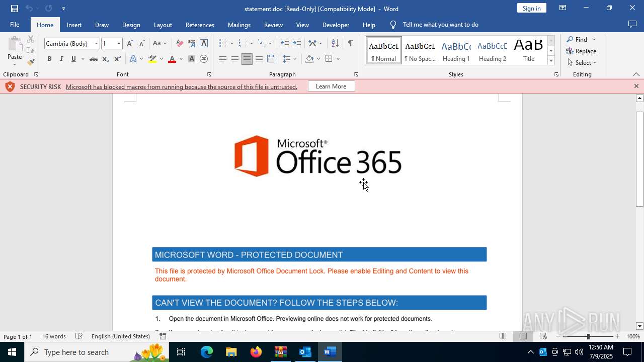Open the Find dropdown arrow
This screenshot has height=362, width=644.
[594, 40]
